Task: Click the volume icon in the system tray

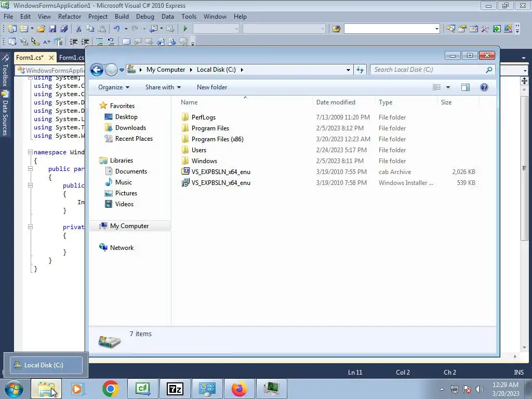Action: (479, 389)
